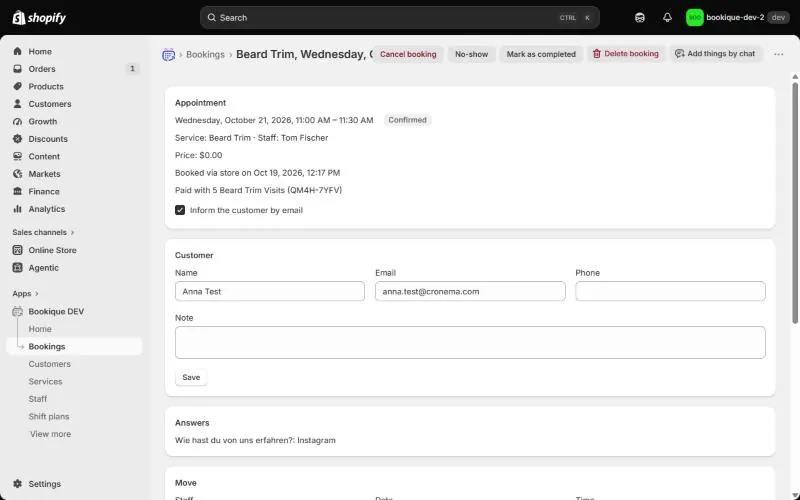Click the Cancel booking button
Screen dimensions: 800x500
(x=408, y=54)
